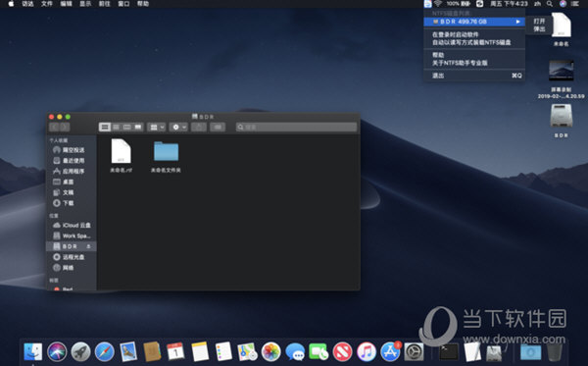Screen dimensions: 588x366
Task: Focus the Finder search field
Action: coord(296,128)
